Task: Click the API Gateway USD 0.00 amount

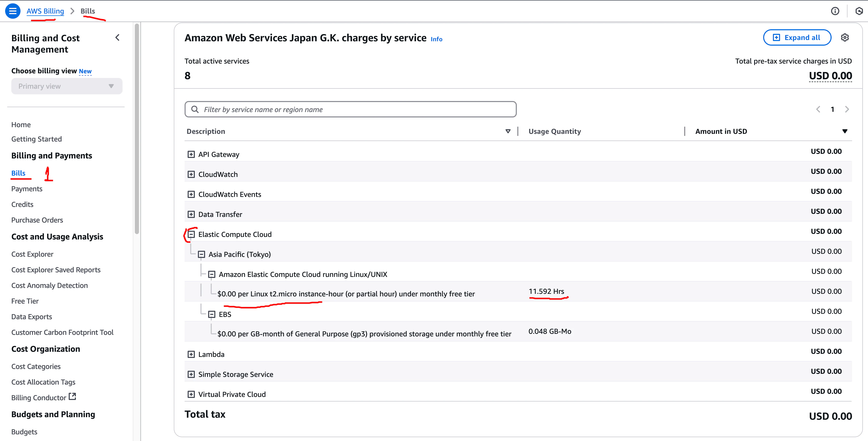Action: coord(826,151)
